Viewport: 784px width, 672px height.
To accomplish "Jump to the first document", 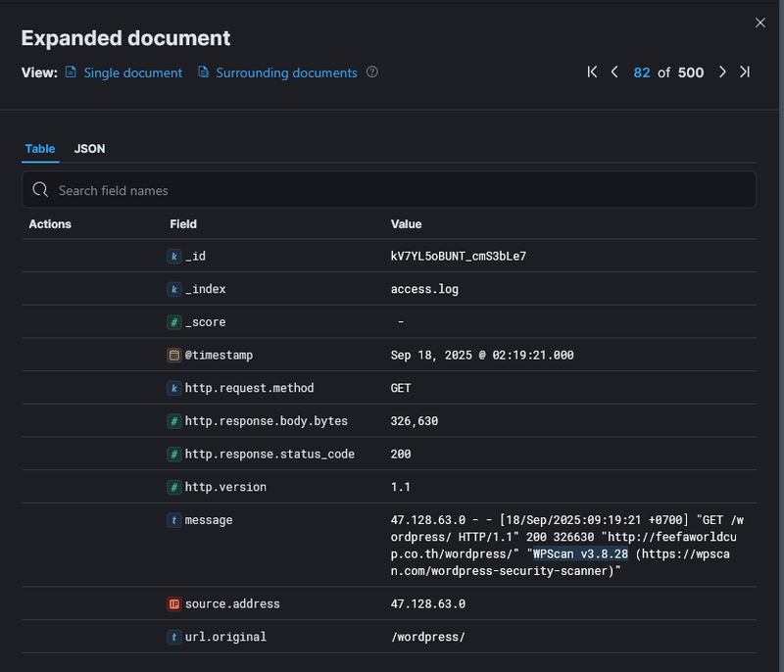I will pos(592,72).
